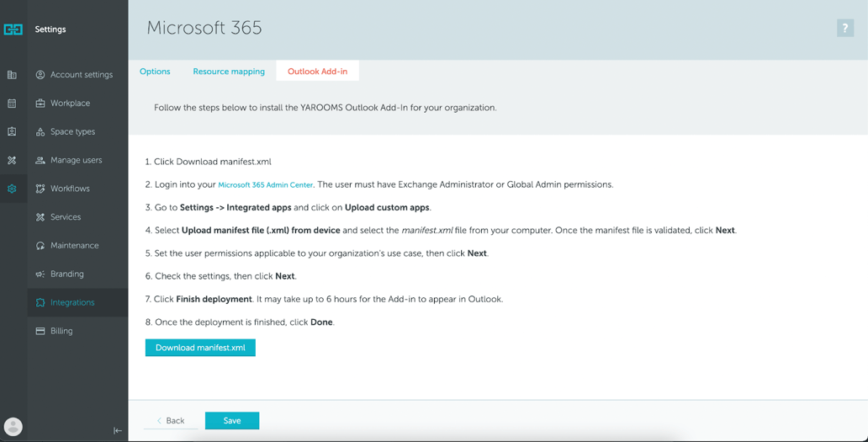Switch to the Resource mapping tab

pos(229,72)
